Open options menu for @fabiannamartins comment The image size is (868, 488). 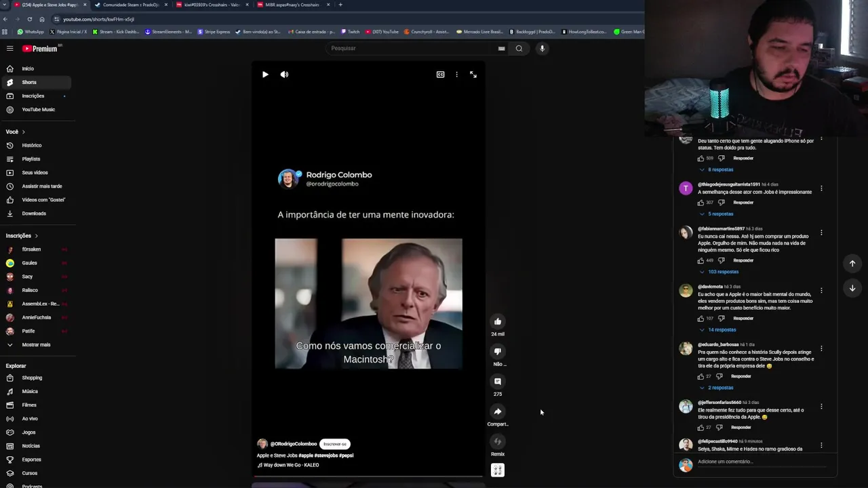821,232
